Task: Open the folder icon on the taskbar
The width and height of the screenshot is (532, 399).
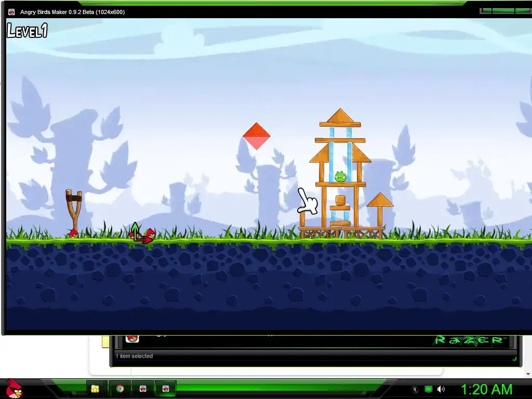Action: point(95,389)
